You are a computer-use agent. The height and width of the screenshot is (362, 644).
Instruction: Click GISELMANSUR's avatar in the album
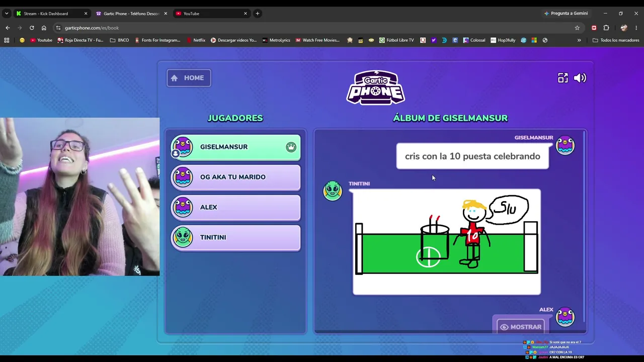point(565,145)
